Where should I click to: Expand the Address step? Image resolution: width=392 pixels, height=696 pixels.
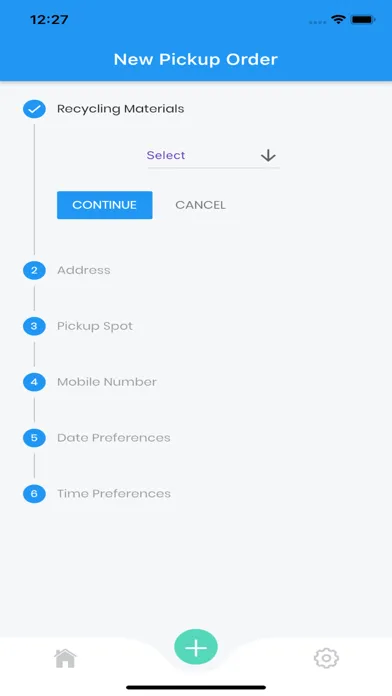83,270
